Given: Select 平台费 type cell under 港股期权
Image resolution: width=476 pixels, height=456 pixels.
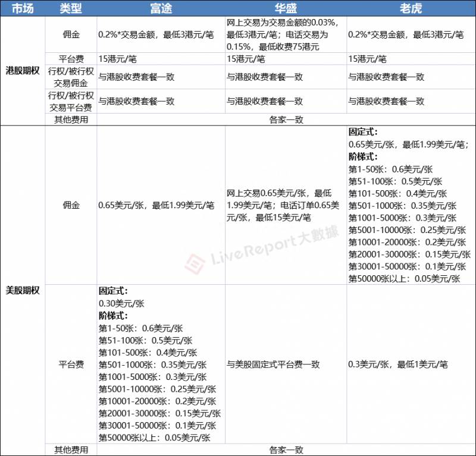Looking at the screenshot, I should pyautogui.click(x=71, y=58).
